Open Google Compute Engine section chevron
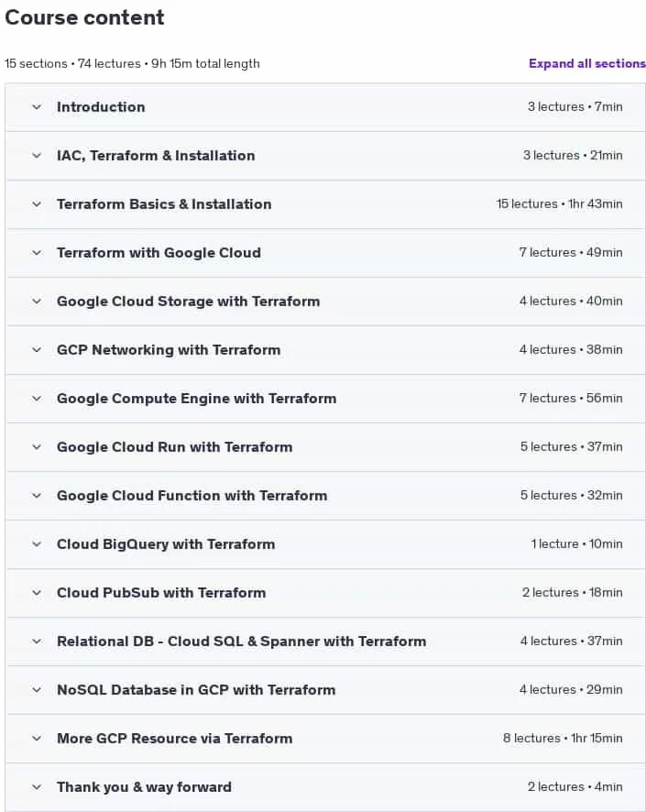 [37, 399]
